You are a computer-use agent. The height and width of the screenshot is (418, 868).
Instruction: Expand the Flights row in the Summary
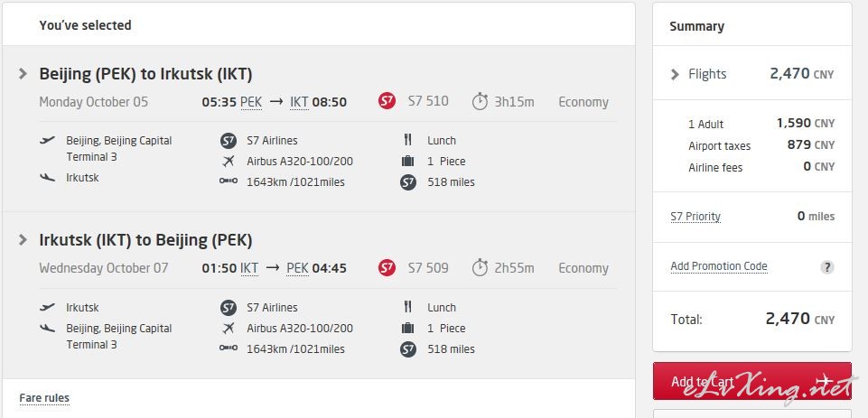click(675, 74)
